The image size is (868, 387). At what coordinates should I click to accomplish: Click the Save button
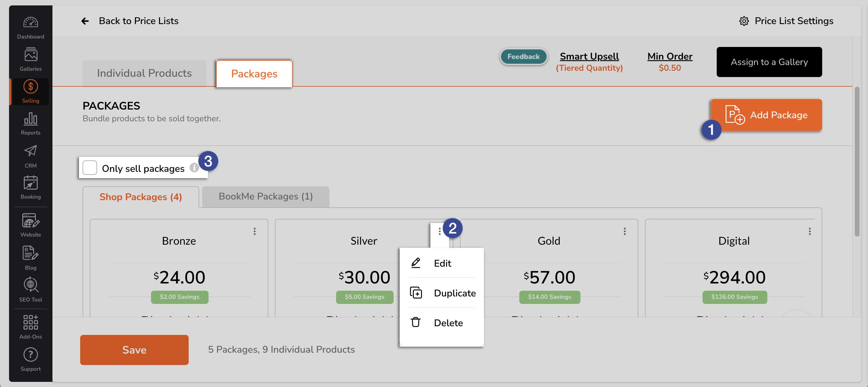click(135, 350)
